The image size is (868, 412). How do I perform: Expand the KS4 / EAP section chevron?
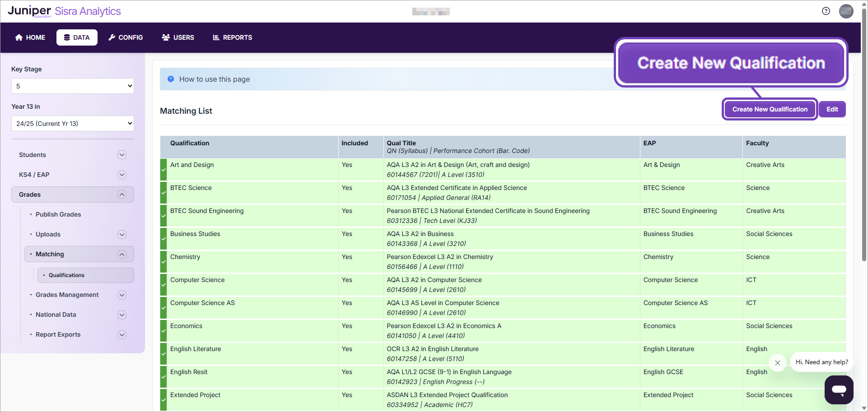(x=121, y=175)
